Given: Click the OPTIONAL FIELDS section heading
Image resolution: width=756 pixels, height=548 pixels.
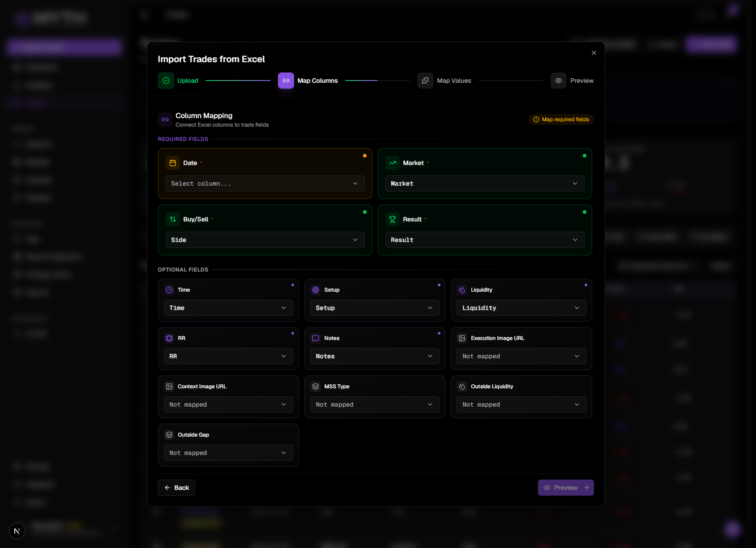Looking at the screenshot, I should [183, 270].
